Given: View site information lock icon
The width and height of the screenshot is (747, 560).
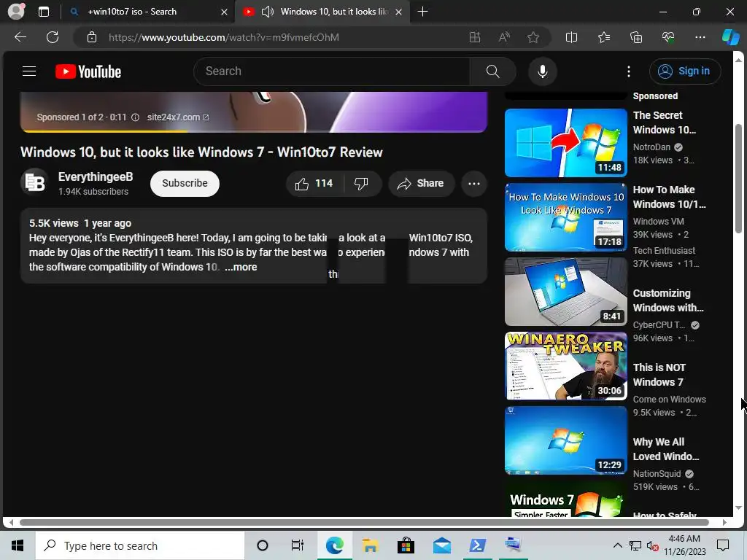Looking at the screenshot, I should [92, 37].
